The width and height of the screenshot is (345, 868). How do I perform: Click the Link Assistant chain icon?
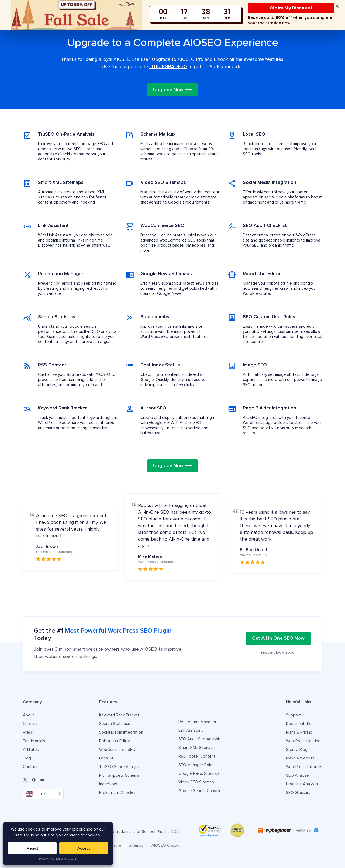(x=27, y=226)
